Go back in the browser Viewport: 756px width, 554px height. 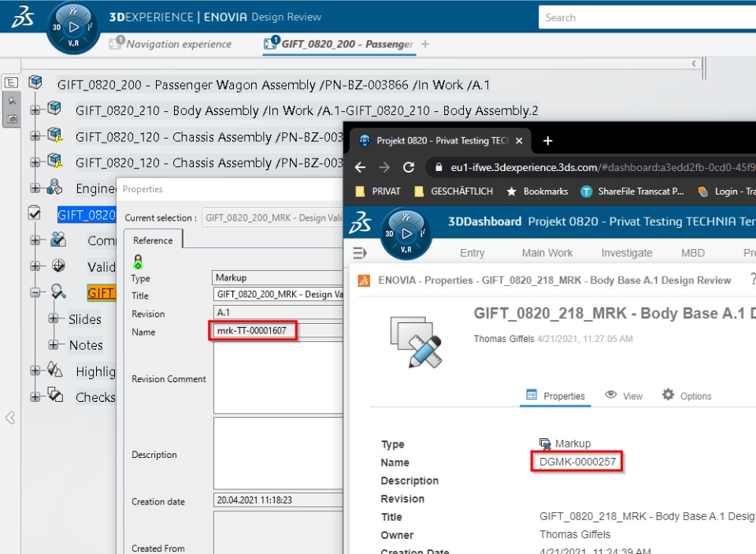360,167
